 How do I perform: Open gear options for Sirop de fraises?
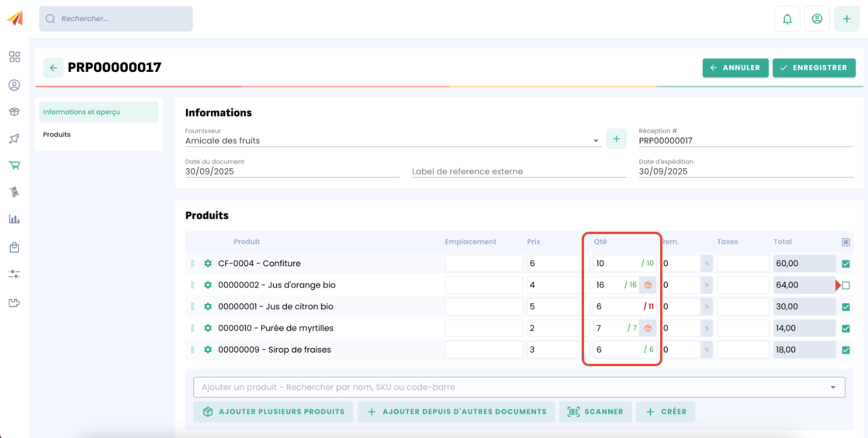tap(208, 349)
